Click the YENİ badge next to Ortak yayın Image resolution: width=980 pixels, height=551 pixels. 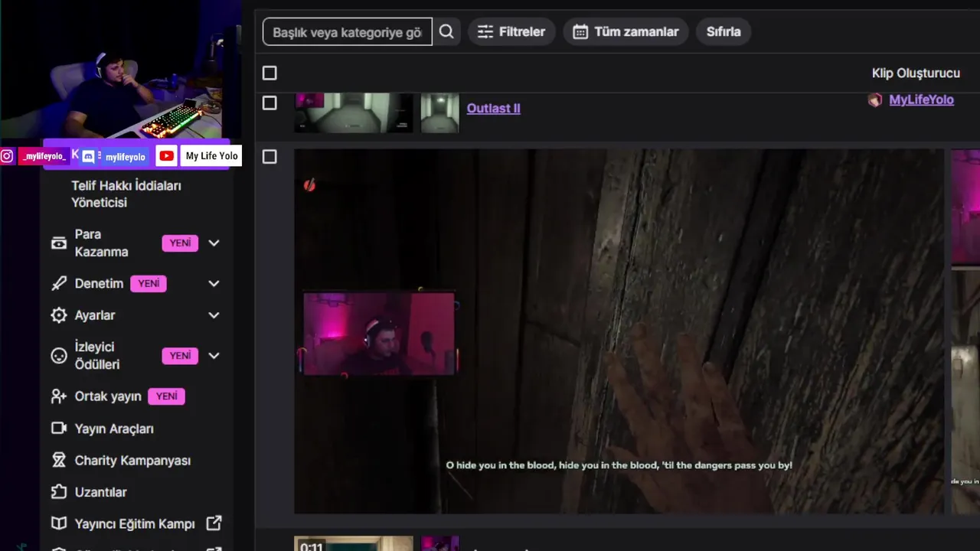[166, 396]
